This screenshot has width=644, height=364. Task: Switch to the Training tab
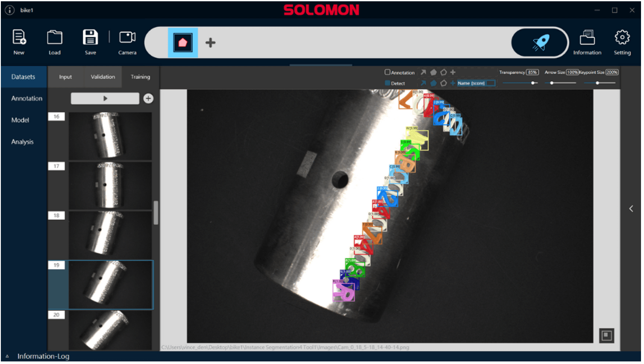tap(140, 77)
